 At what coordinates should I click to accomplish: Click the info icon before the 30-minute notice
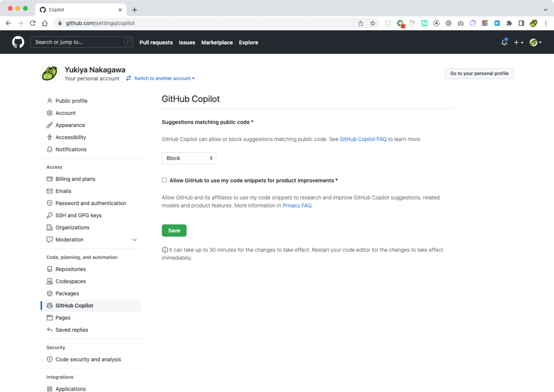(x=165, y=249)
